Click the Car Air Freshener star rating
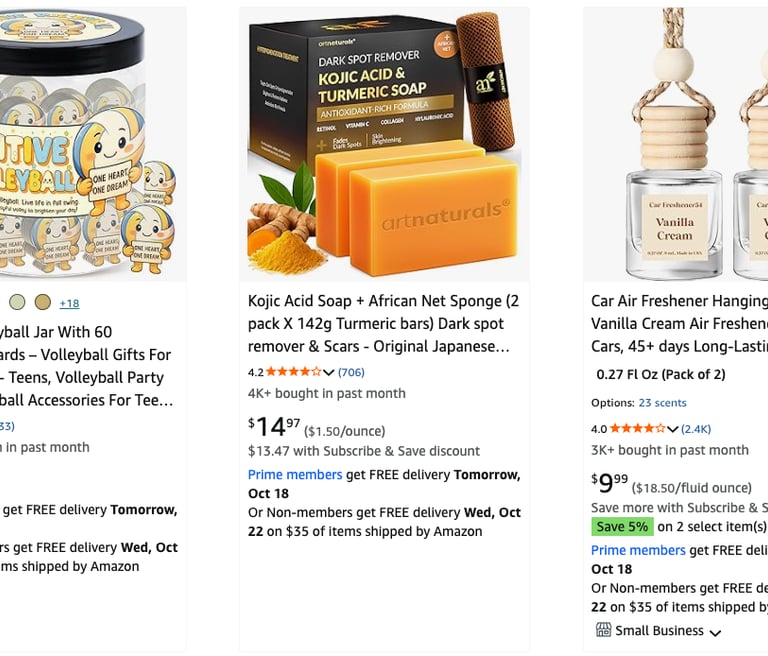This screenshot has height=656, width=768. (637, 429)
